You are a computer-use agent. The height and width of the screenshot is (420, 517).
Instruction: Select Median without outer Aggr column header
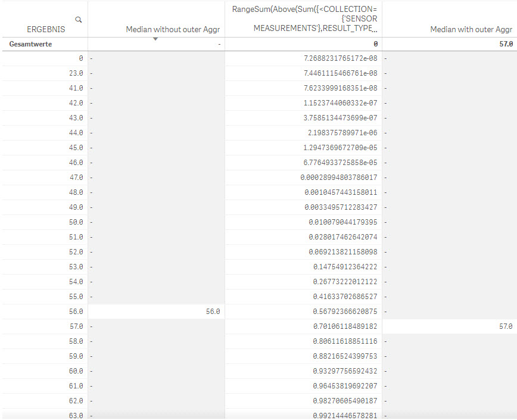click(173, 29)
